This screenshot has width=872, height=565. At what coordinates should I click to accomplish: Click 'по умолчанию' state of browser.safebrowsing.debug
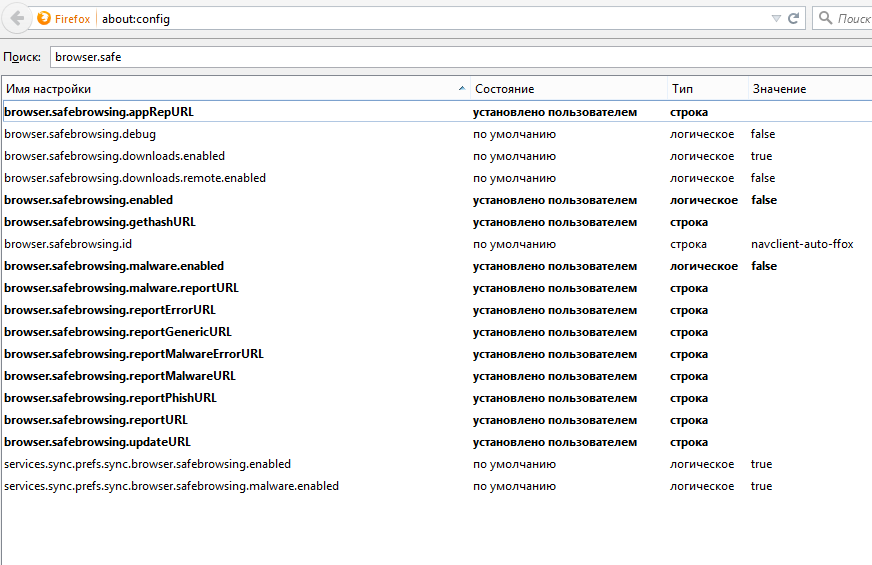tap(514, 134)
